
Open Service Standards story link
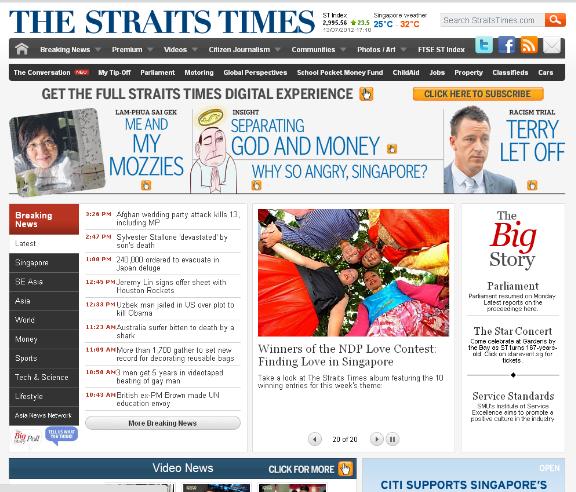click(513, 396)
